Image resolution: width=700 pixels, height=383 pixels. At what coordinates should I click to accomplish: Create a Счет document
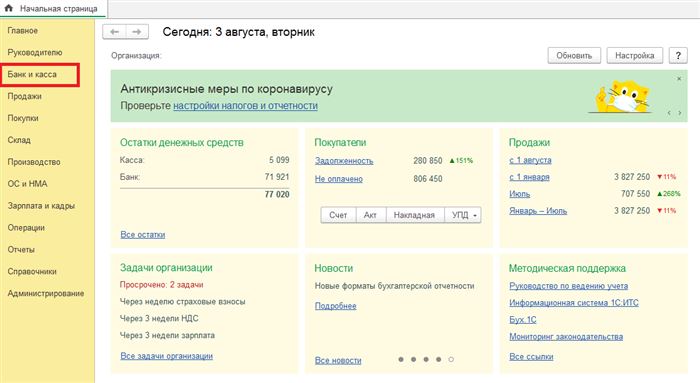tap(338, 215)
